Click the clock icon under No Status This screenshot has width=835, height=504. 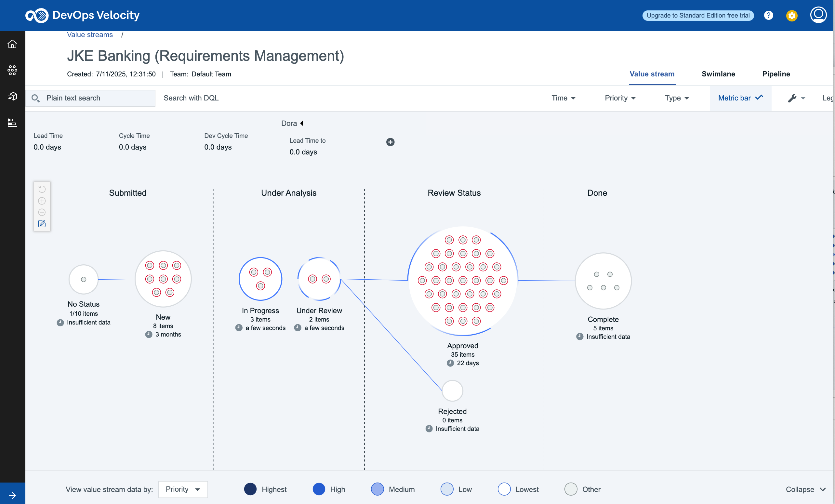click(x=60, y=322)
